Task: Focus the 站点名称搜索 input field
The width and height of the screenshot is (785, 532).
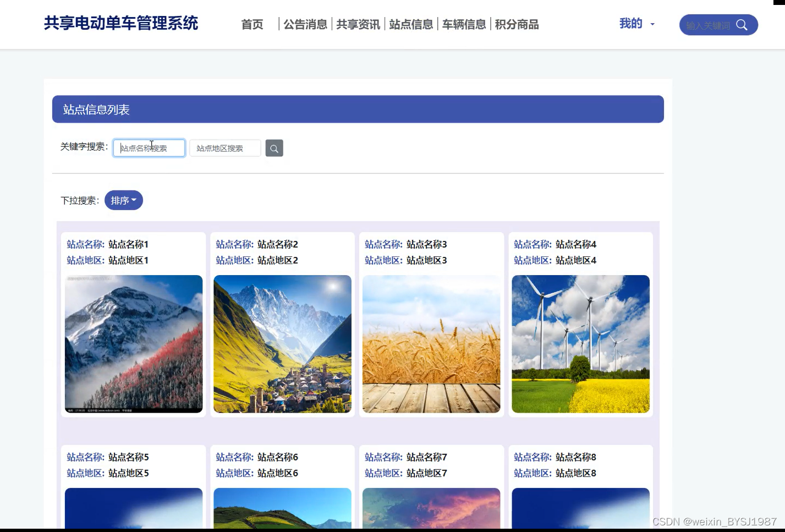Action: pos(149,148)
